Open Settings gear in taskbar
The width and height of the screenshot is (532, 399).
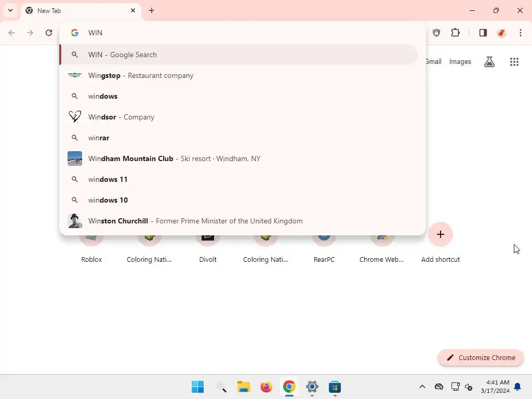pyautogui.click(x=312, y=387)
